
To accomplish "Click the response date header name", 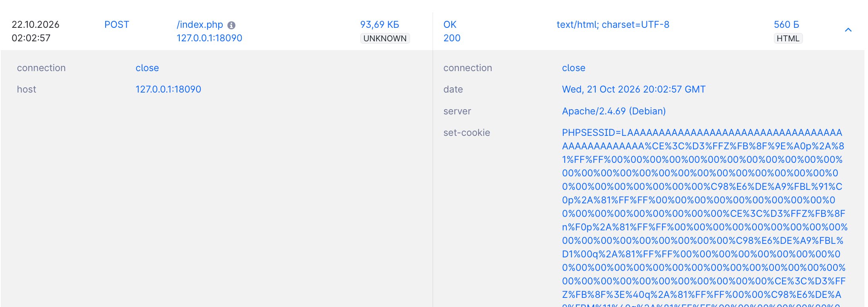I will pyautogui.click(x=453, y=89).
